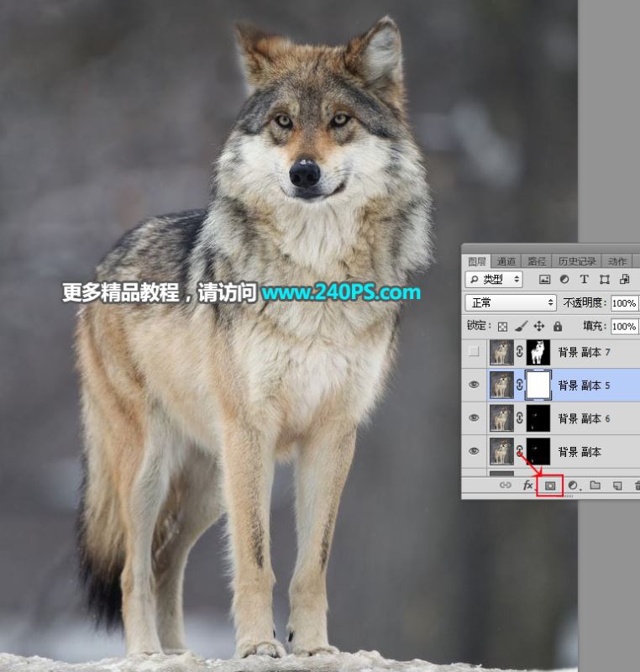Click the Add layer mask icon
This screenshot has height=672, width=640.
(x=551, y=486)
